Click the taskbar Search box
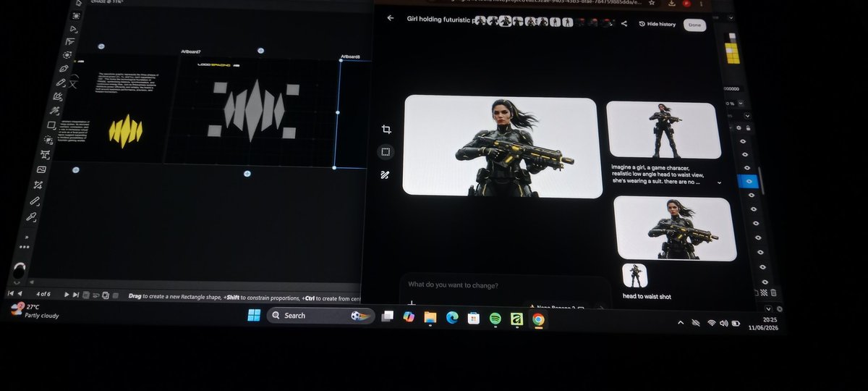This screenshot has height=391, width=868. tap(323, 316)
